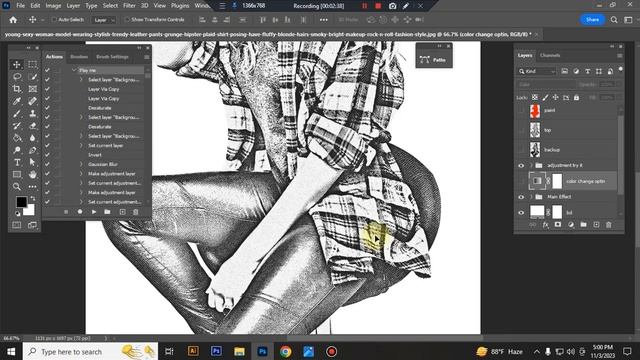The image size is (640, 360).
Task: Show the top layer visibility
Action: pos(521,130)
